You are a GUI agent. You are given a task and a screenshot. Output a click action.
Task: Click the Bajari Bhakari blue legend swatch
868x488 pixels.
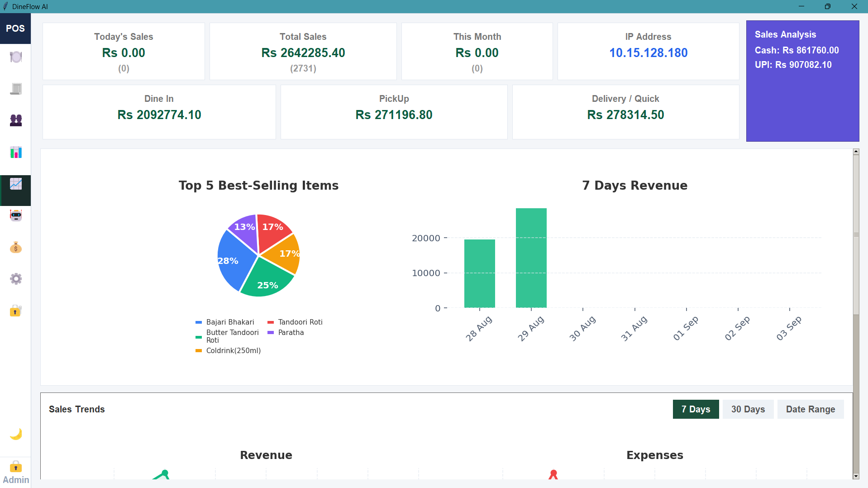198,322
